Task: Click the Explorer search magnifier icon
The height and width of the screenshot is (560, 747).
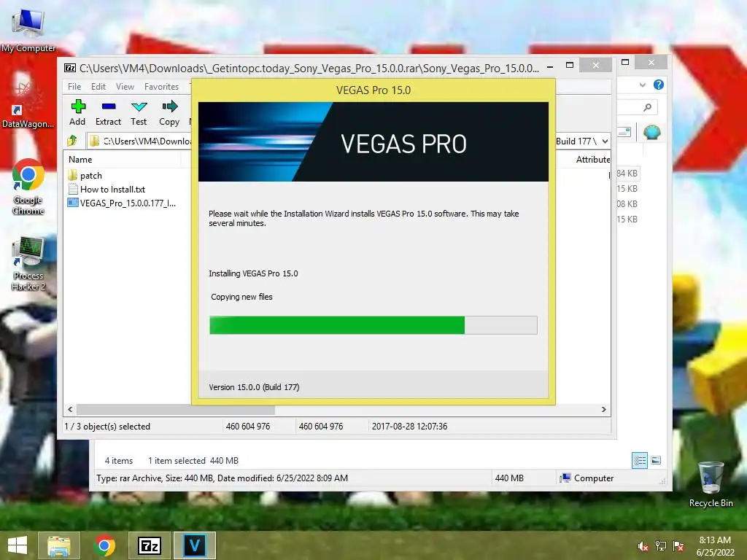Action: (x=647, y=108)
